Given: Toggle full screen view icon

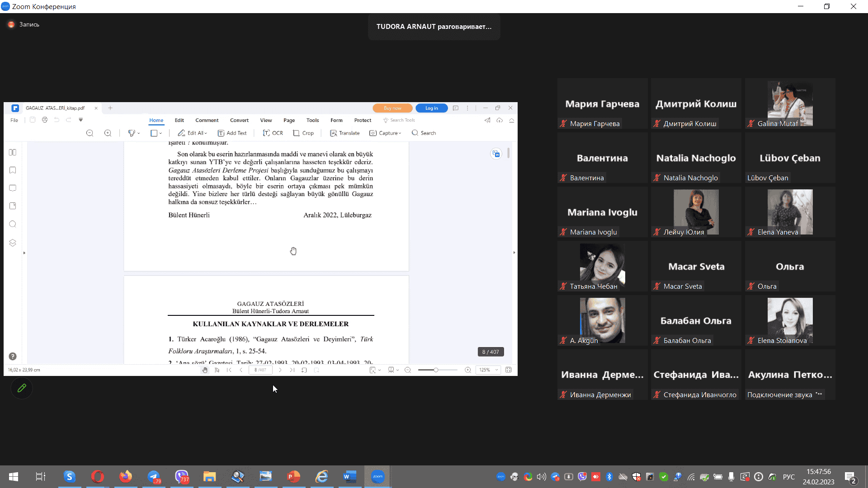Looking at the screenshot, I should point(508,370).
